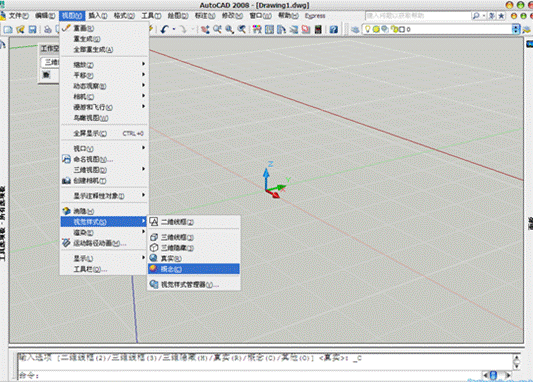This screenshot has width=533, height=382.
Task: Select the Zoom Realtime magnifier tool
Action: click(217, 30)
